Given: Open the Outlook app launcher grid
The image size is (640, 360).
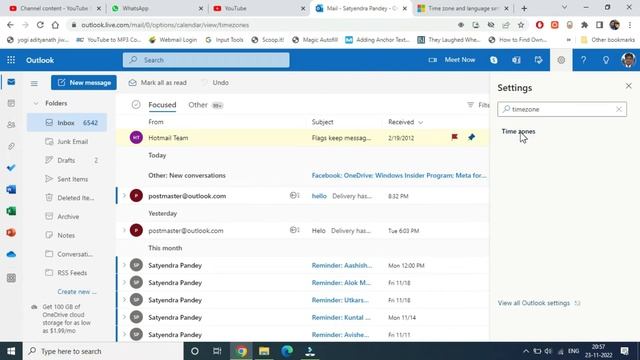Looking at the screenshot, I should click(11, 60).
